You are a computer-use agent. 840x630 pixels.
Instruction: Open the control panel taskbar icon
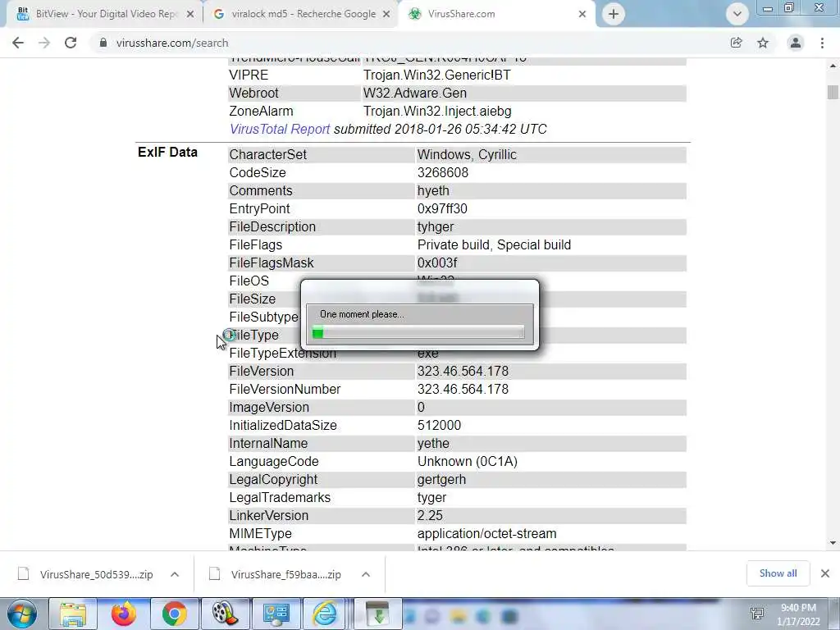(x=276, y=614)
